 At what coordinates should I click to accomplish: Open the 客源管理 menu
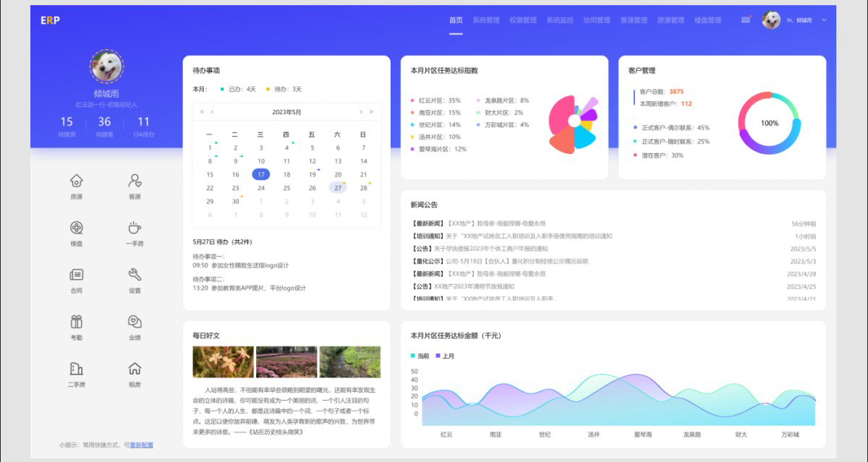(634, 20)
